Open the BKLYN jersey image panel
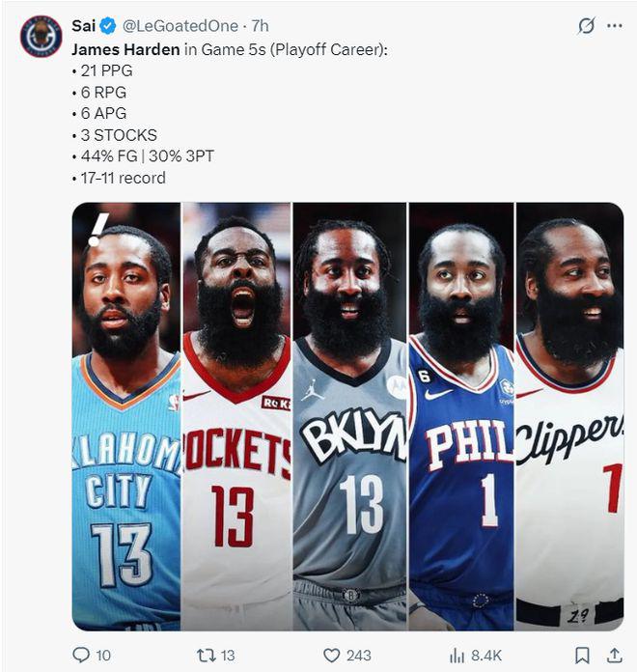637x672 pixels. tap(349, 416)
